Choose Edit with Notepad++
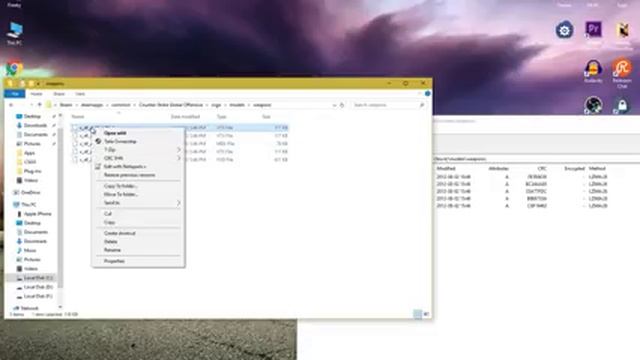 pos(138,167)
